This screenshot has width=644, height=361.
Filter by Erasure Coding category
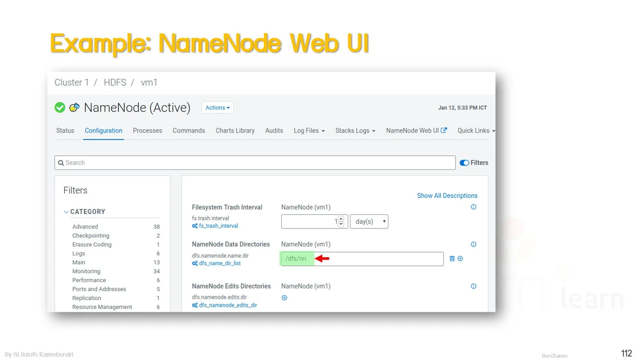[92, 245]
